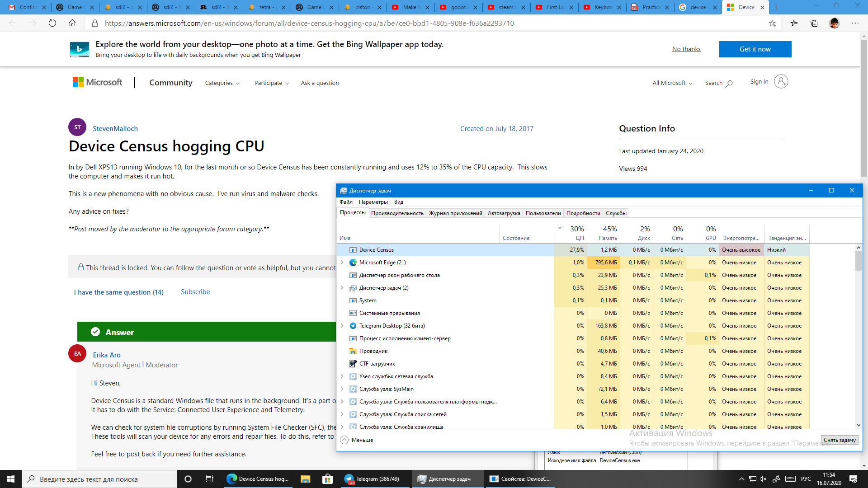Select the Device Census process row
The width and height of the screenshot is (868, 488).
pos(573,250)
